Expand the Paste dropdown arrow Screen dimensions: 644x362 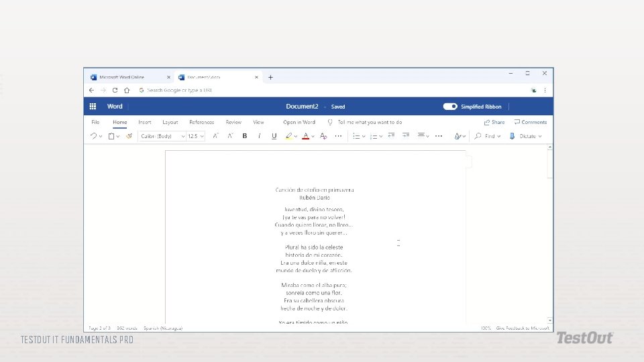click(118, 136)
